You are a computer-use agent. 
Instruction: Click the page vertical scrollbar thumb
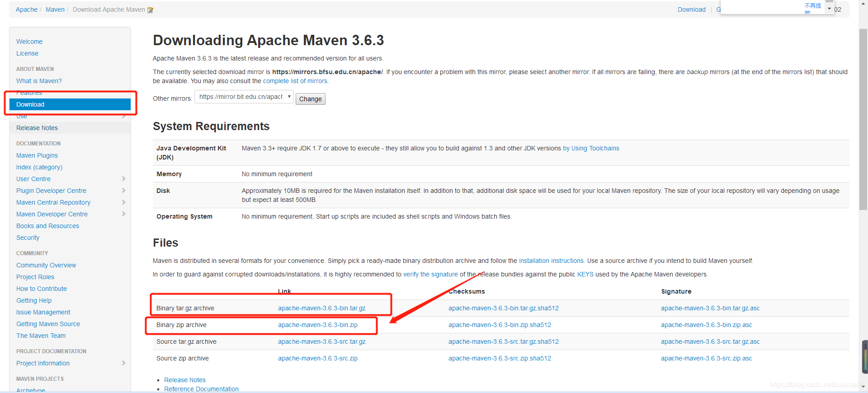point(863,120)
